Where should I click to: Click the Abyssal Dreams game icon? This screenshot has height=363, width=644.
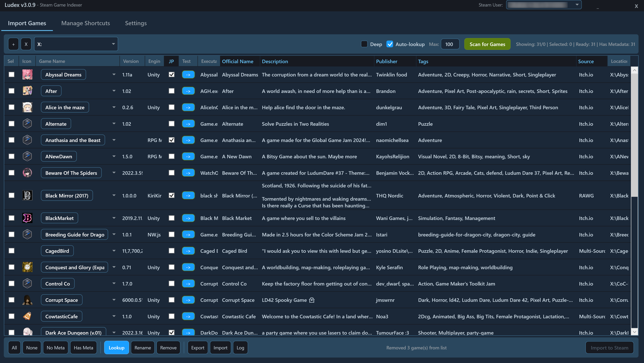click(x=27, y=74)
